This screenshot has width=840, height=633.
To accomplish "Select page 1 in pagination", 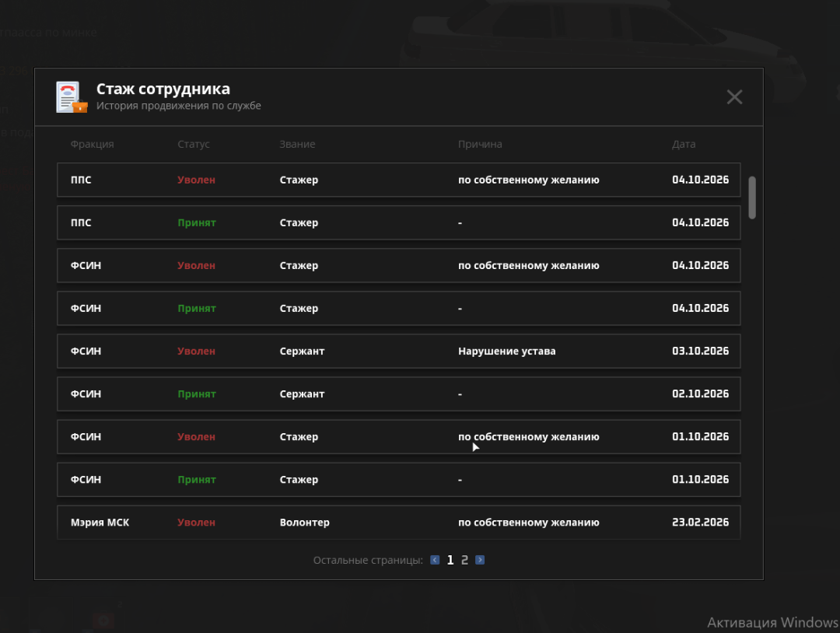I will coord(450,560).
